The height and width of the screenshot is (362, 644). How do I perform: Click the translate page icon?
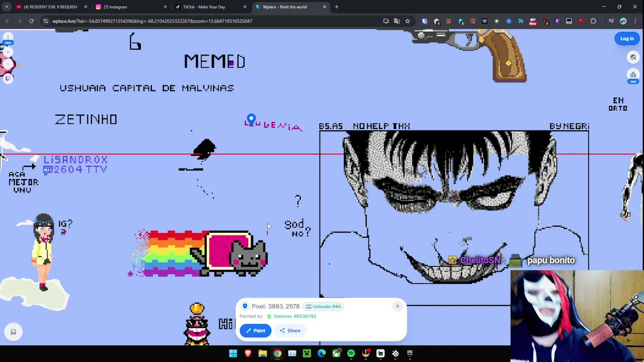point(397,21)
